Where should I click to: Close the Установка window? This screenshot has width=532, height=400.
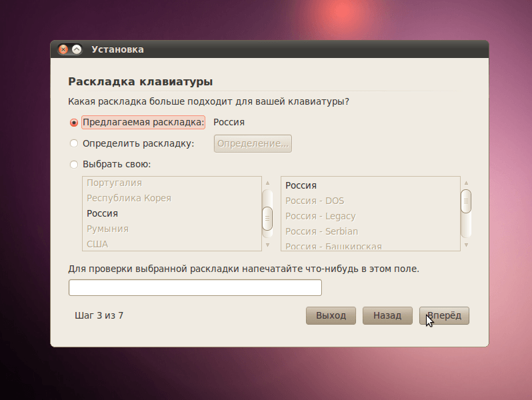63,49
